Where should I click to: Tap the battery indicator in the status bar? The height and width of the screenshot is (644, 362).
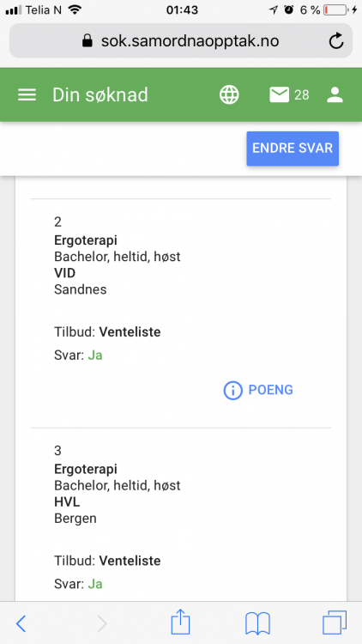pos(335,10)
